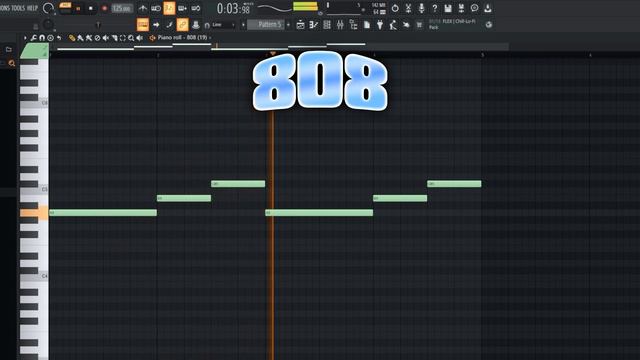
Task: Toggle the metronome button
Action: (x=142, y=8)
